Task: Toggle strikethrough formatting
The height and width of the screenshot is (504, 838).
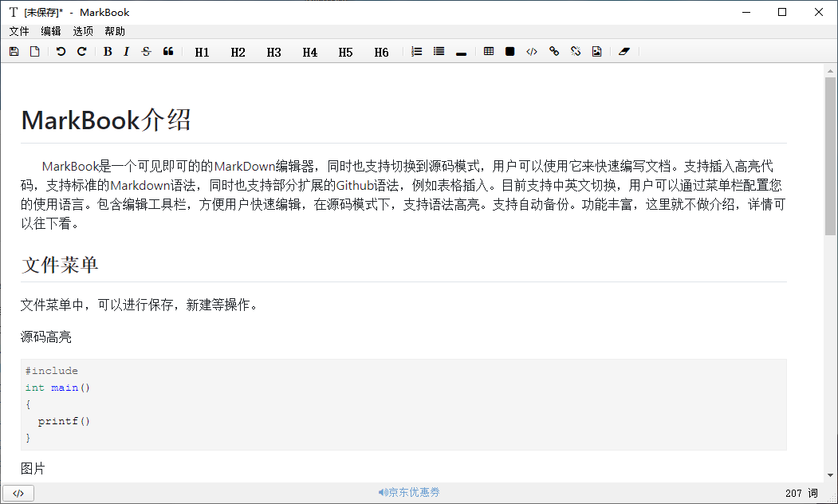Action: coord(146,52)
